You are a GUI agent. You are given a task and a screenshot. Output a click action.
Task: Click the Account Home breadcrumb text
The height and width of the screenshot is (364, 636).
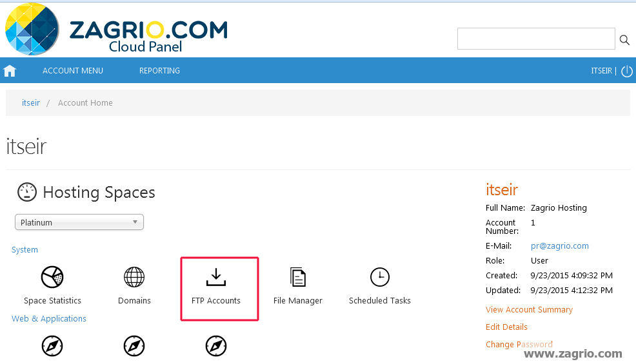tap(85, 103)
